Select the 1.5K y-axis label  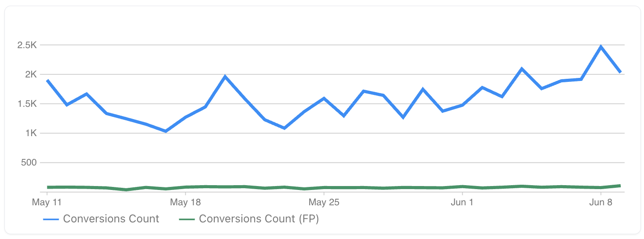27,104
